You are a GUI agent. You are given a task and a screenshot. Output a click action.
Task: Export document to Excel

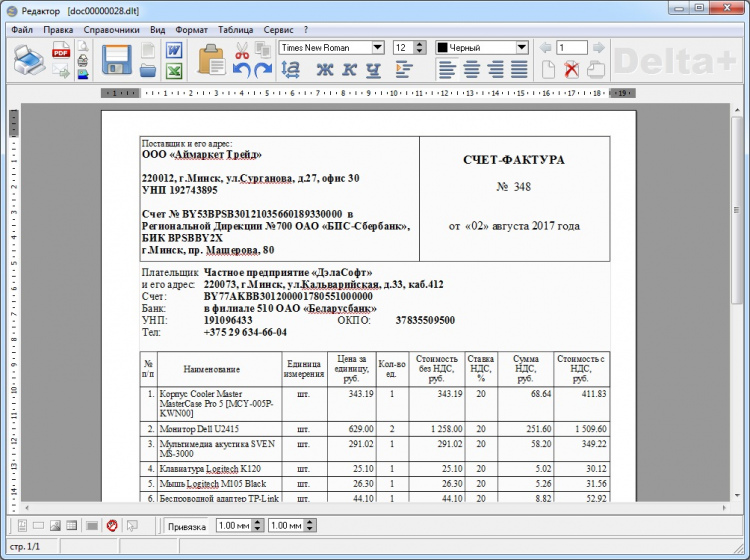[x=174, y=72]
